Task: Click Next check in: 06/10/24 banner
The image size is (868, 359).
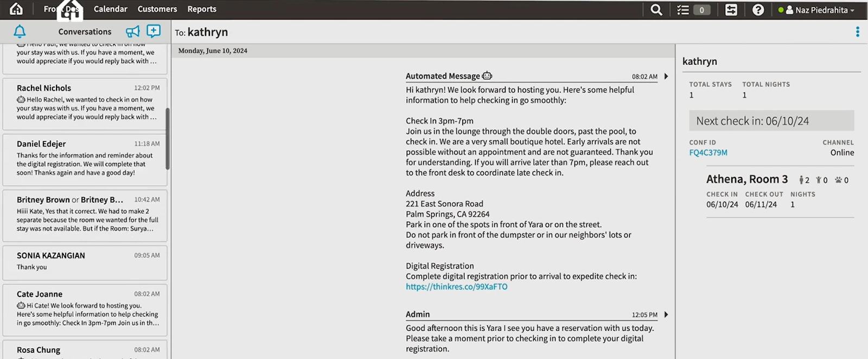Action: coord(771,121)
